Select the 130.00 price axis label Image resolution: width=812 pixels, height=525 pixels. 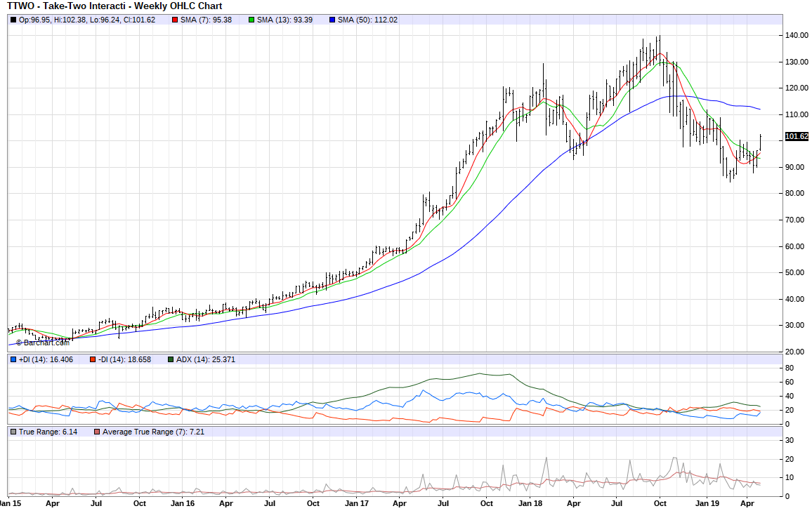797,62
